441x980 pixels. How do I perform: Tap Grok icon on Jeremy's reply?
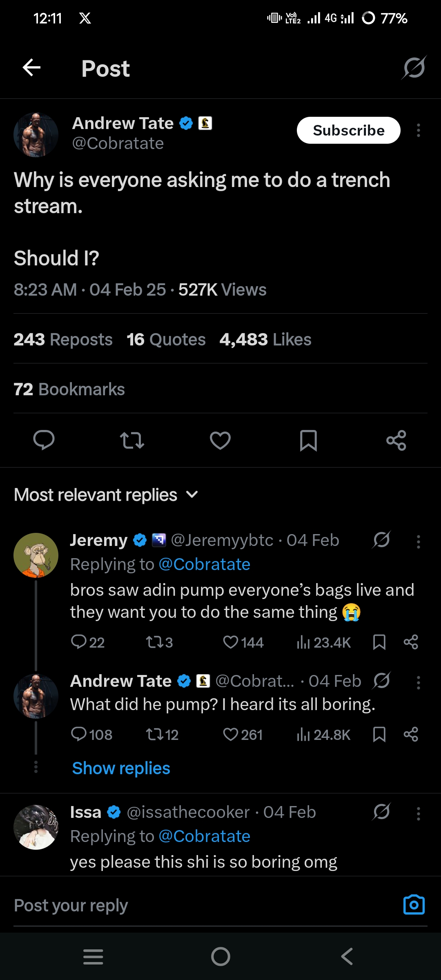coord(381,540)
